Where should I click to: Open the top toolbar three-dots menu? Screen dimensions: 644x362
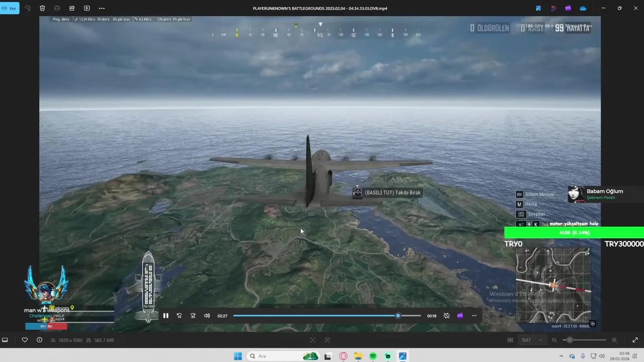click(102, 8)
